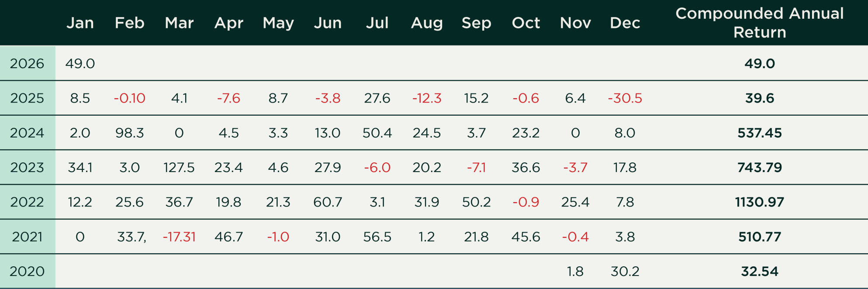The width and height of the screenshot is (868, 289).
Task: Click the 2023 annual return 743.79
Action: [x=759, y=168]
